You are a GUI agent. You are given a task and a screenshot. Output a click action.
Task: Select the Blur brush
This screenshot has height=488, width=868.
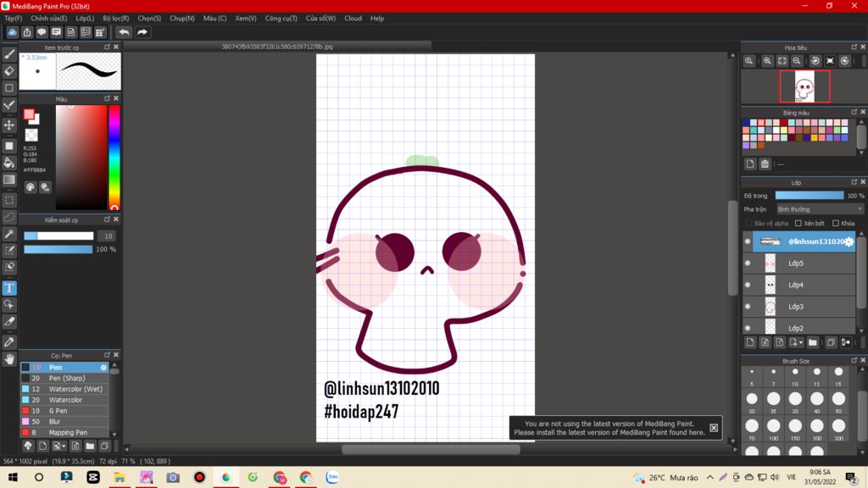tap(64, 422)
